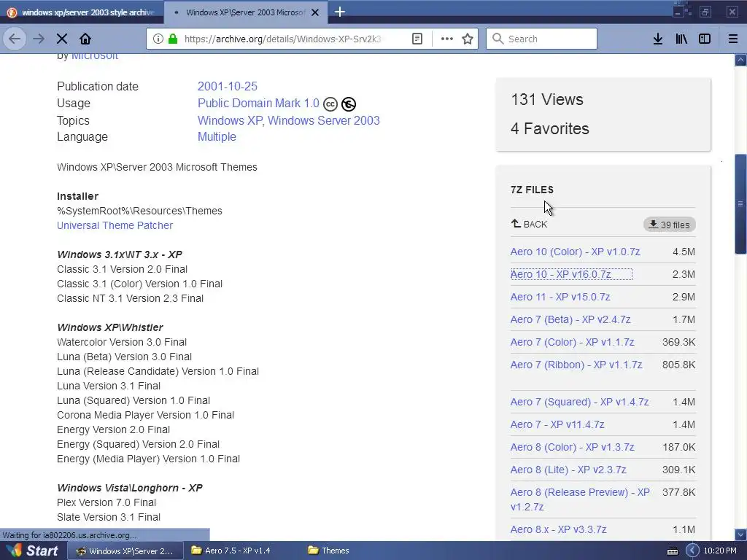Screen dimensions: 747x560
Task: Toggle reader view icon in address bar
Action: click(417, 39)
